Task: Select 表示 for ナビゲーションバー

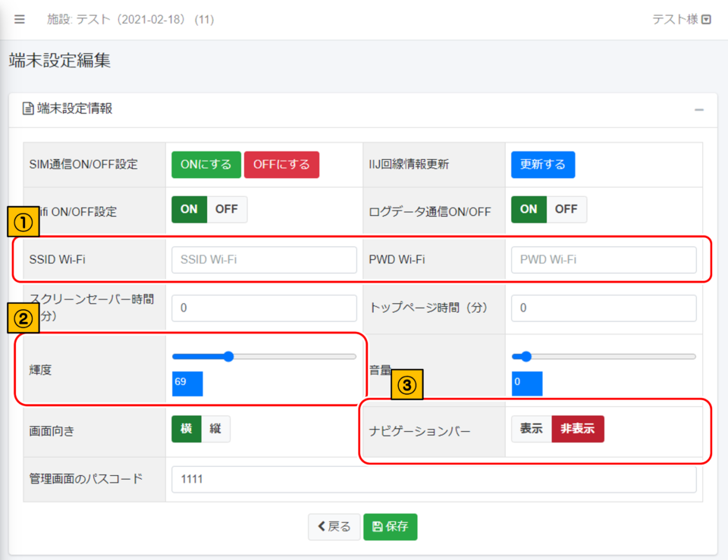Action: 531,429
